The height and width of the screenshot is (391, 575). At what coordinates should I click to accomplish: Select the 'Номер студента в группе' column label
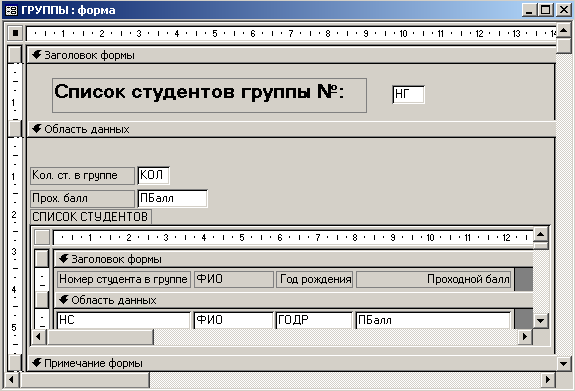click(124, 279)
